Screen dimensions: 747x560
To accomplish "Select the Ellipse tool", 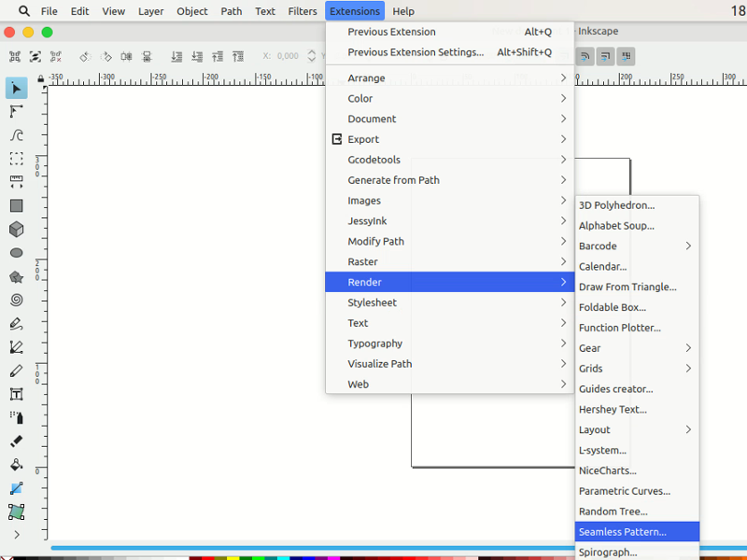I will [x=15, y=252].
